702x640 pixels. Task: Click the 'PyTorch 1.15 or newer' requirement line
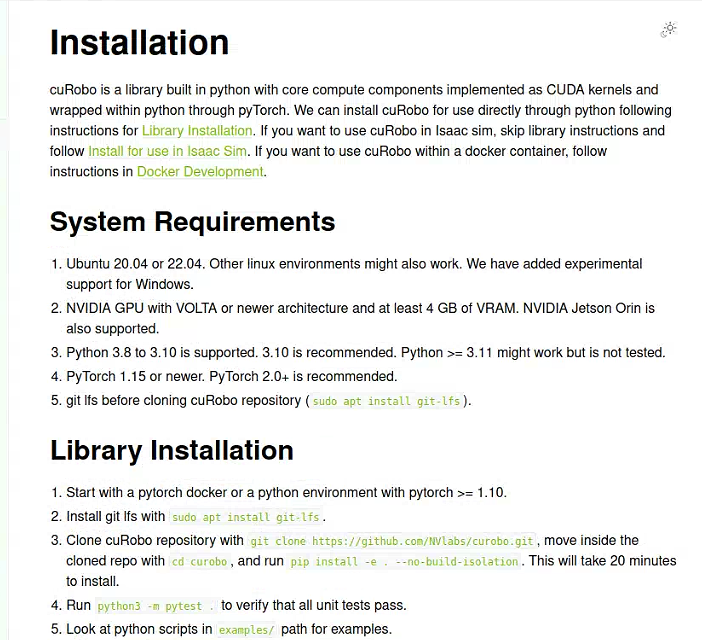point(232,376)
